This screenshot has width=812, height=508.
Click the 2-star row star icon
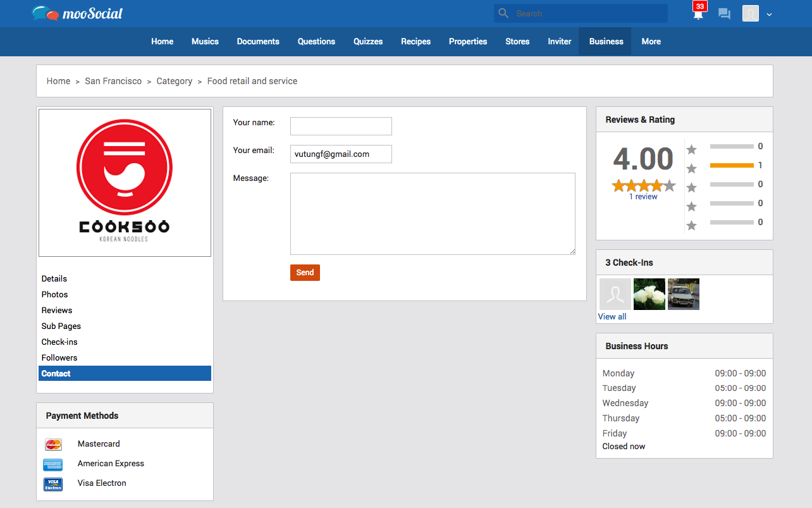click(x=692, y=206)
